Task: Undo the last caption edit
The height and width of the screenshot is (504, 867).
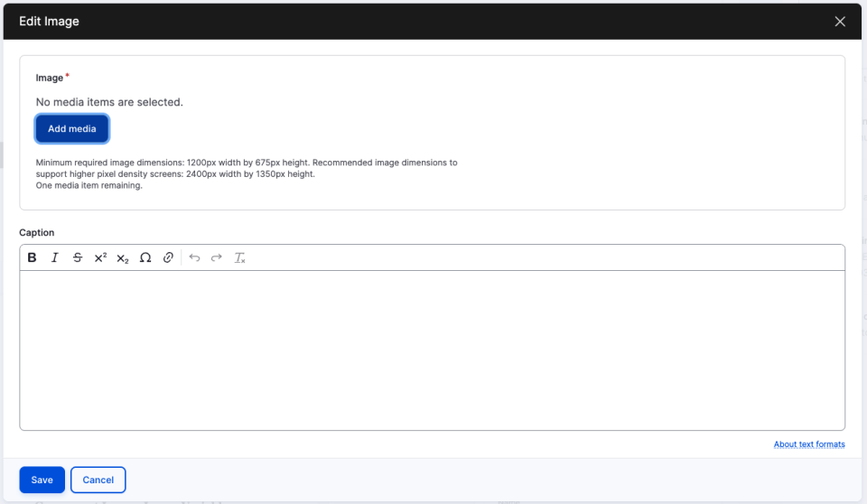Action: [x=194, y=257]
